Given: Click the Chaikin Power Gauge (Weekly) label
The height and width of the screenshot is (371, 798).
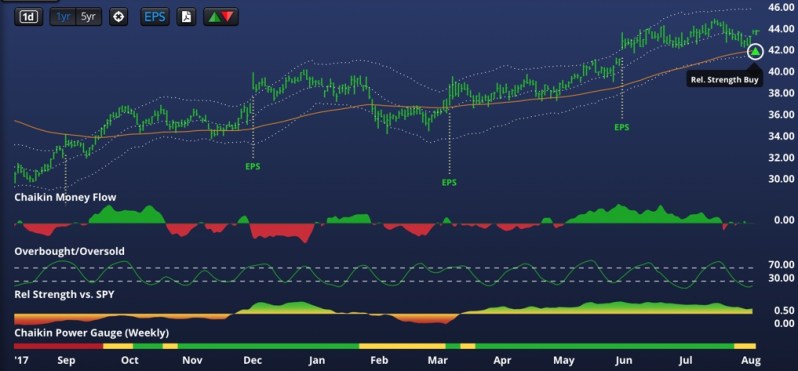Looking at the screenshot, I should coord(92,333).
